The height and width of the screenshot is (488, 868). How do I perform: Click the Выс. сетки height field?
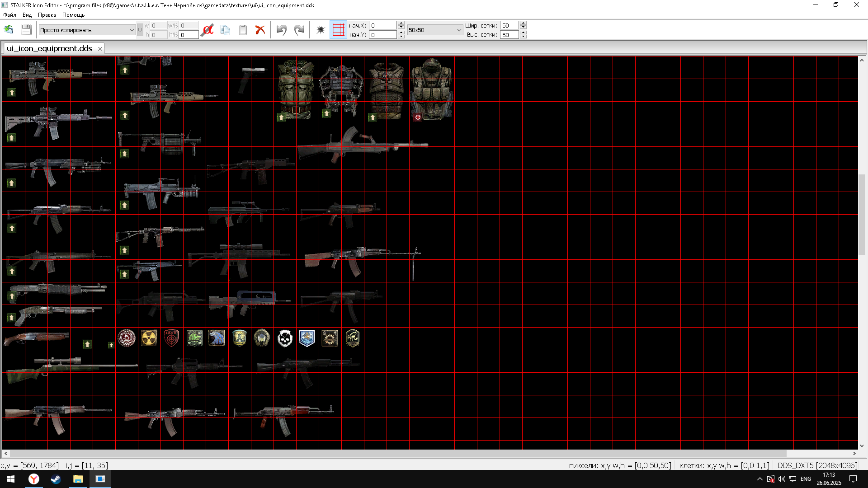(509, 35)
